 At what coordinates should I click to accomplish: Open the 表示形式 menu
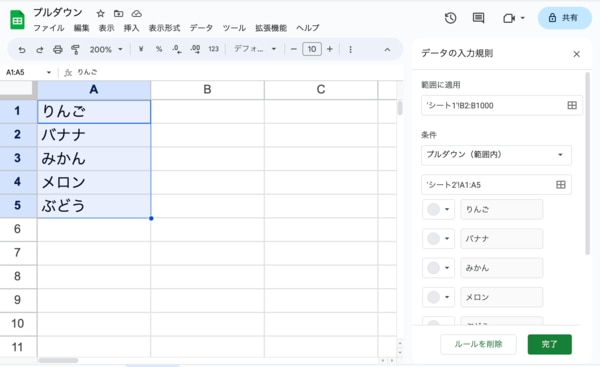point(164,28)
